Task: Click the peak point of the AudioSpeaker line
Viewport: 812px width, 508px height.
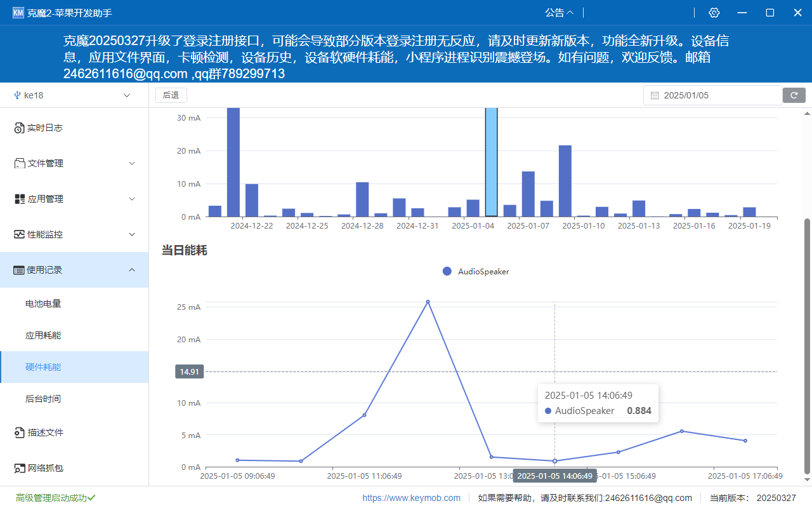Action: (x=428, y=302)
